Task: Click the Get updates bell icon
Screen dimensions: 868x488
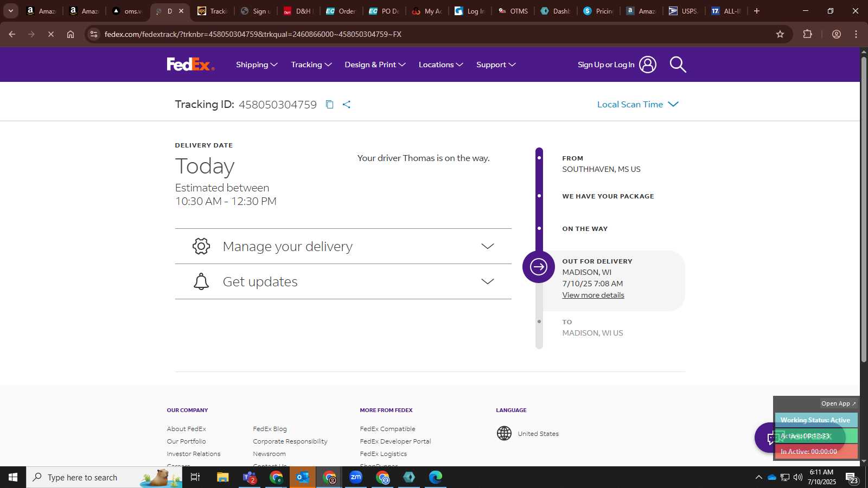Action: point(201,281)
